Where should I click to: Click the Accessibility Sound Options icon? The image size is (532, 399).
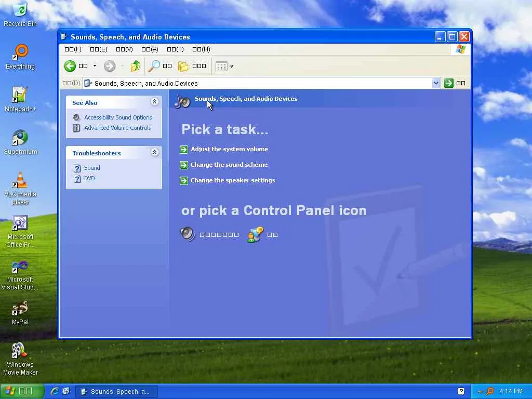click(76, 117)
